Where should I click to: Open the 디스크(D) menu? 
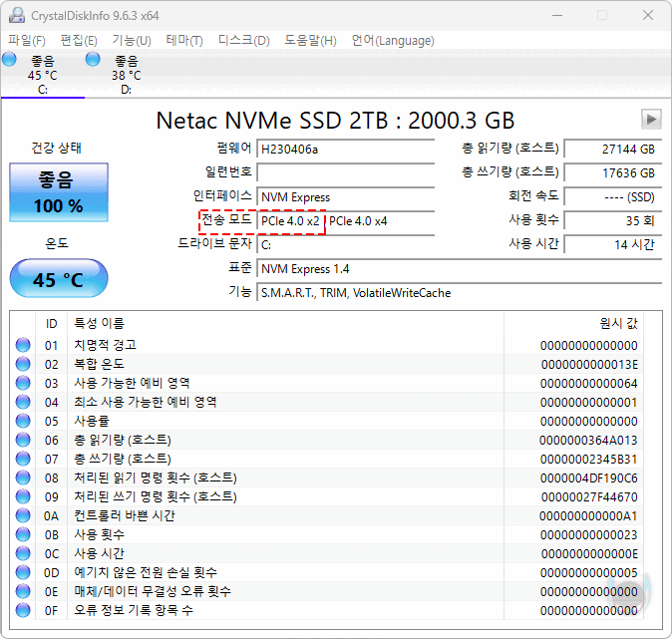point(244,41)
